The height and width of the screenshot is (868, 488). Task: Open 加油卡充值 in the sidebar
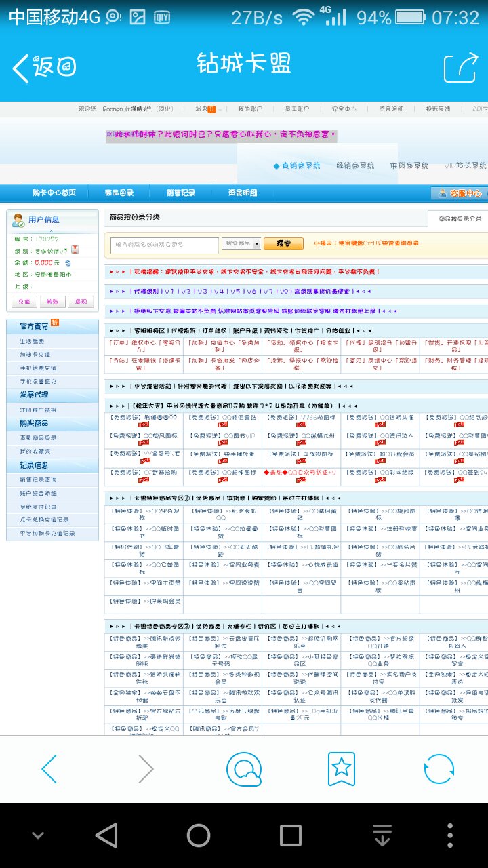coord(35,355)
